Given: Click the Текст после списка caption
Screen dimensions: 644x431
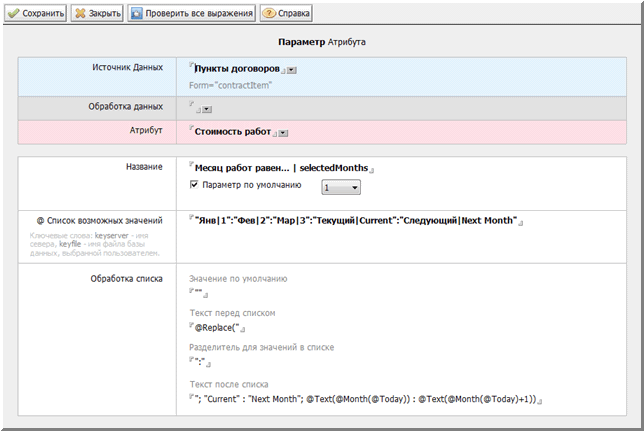Looking at the screenshot, I should tap(229, 385).
